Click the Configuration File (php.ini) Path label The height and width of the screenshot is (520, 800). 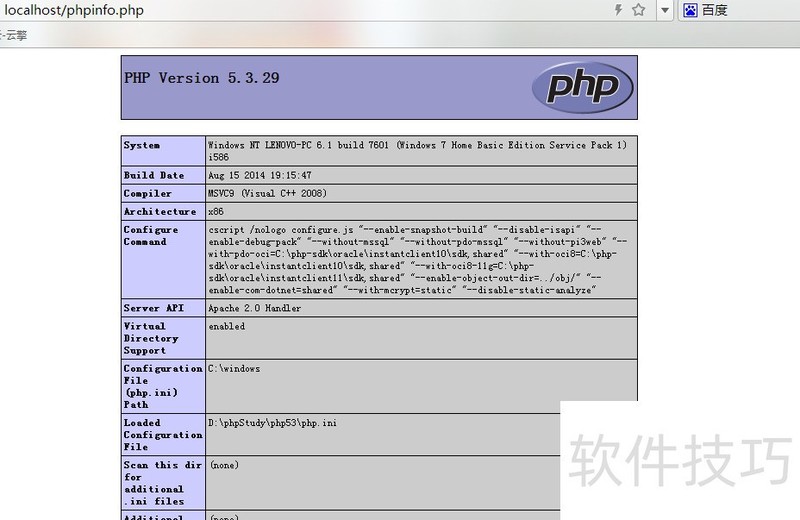(x=163, y=386)
